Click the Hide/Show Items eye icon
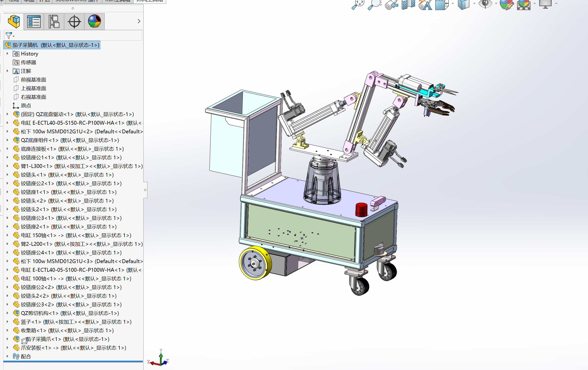The height and width of the screenshot is (370, 588). click(485, 4)
